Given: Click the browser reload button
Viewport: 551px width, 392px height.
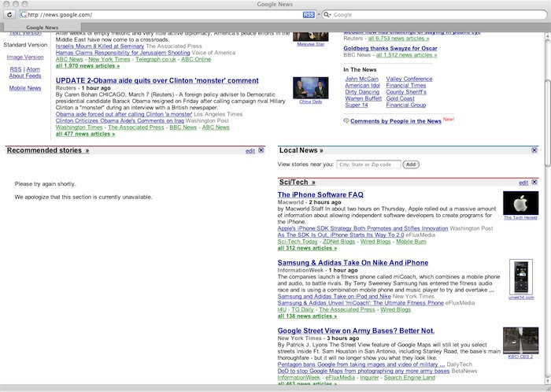Looking at the screenshot, I should coord(9,15).
